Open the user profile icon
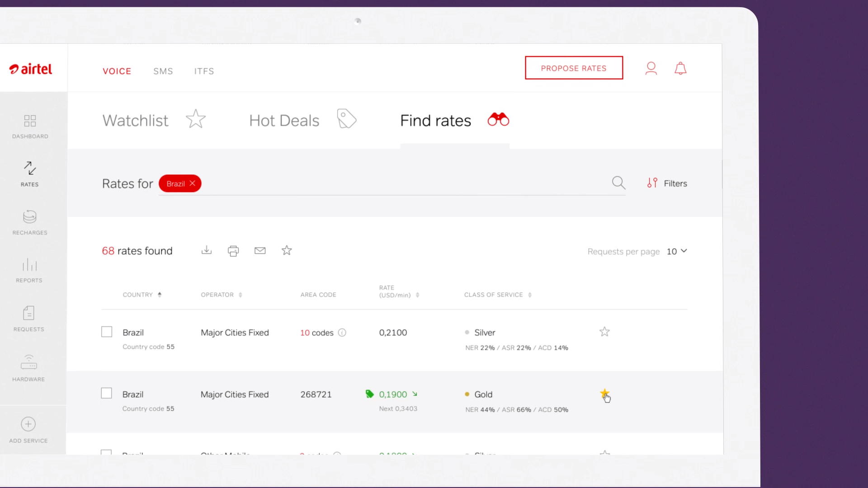Viewport: 868px width, 488px height. tap(651, 68)
